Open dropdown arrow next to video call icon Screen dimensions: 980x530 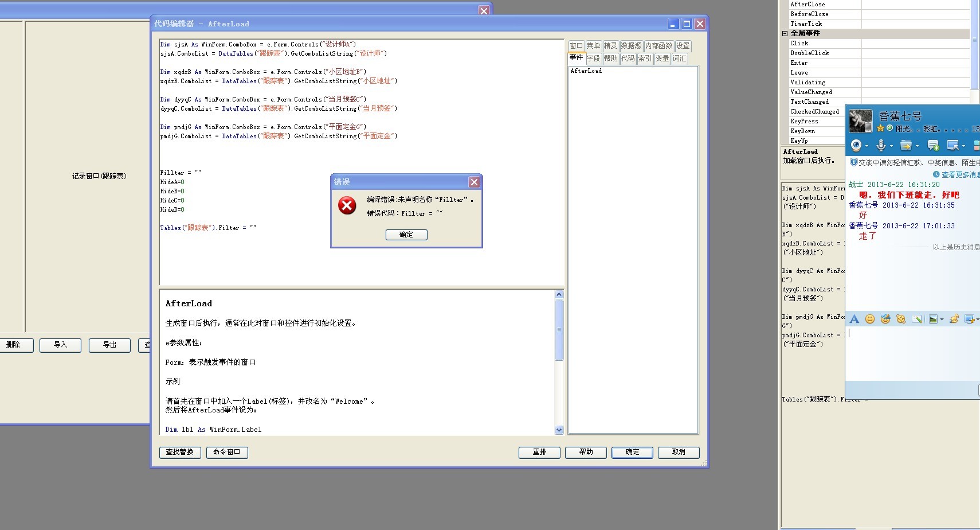[866, 146]
